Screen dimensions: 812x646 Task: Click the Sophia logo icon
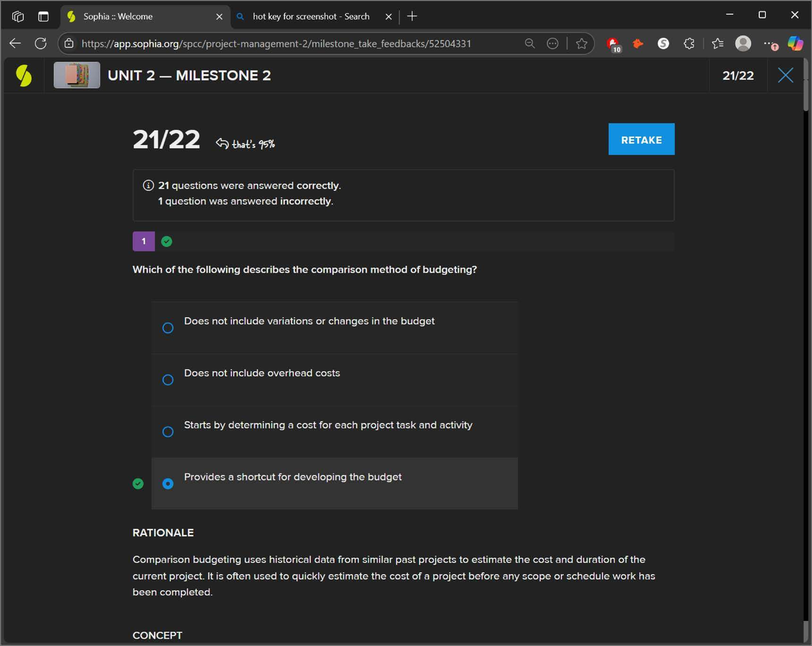click(x=24, y=75)
